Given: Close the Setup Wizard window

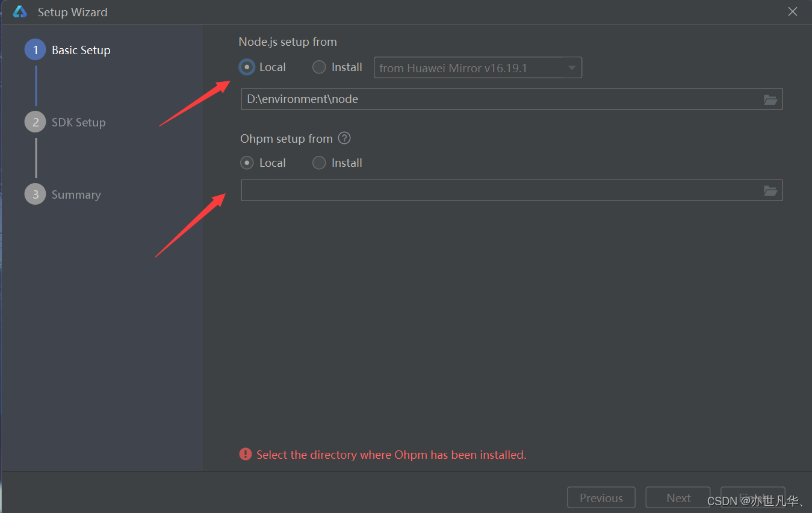Looking at the screenshot, I should click(x=793, y=11).
